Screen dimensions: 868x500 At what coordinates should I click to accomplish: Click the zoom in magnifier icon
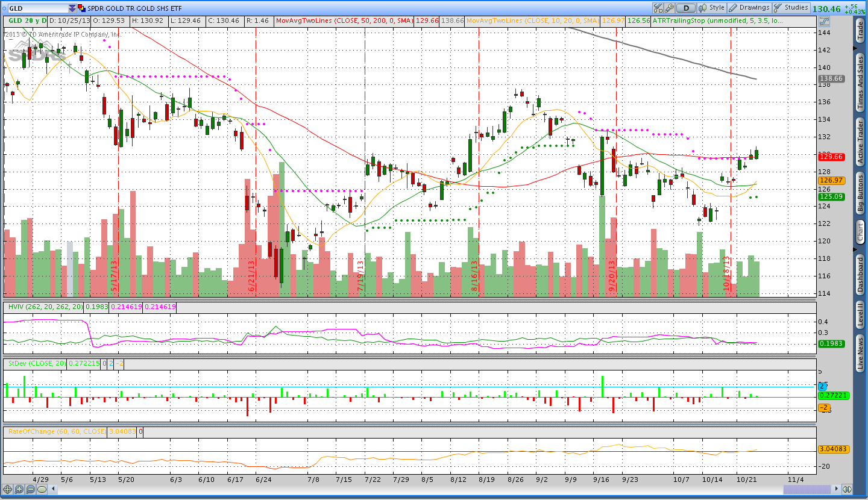point(19,490)
